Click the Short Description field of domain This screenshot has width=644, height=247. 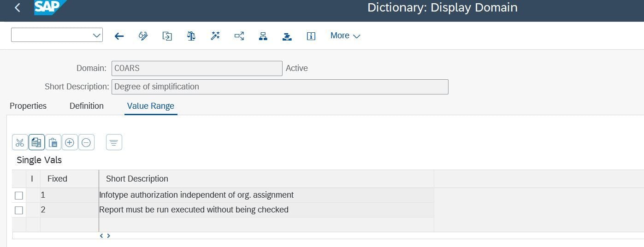279,87
